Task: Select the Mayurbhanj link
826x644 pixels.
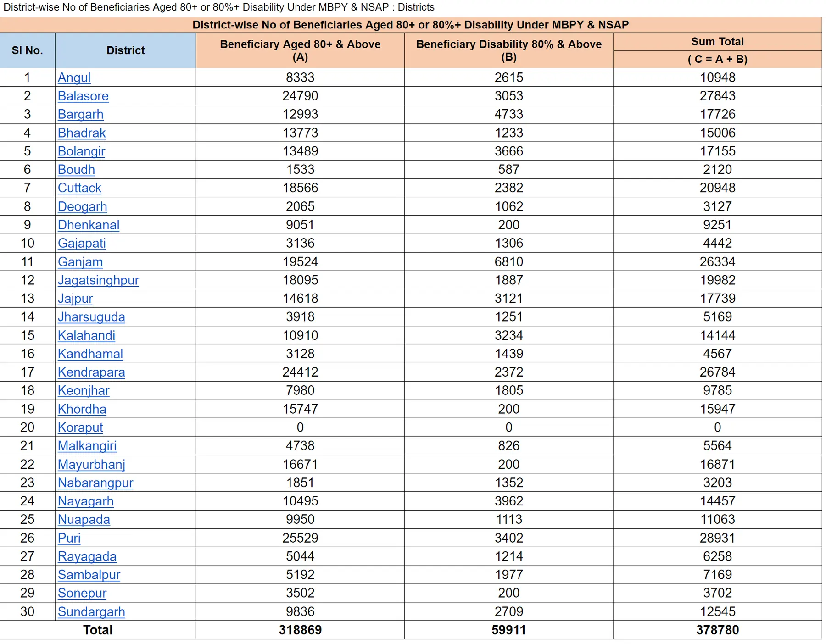Action: point(91,465)
